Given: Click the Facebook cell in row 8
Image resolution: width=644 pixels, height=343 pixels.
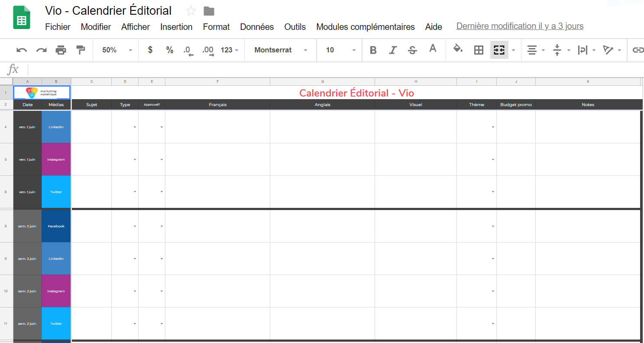Looking at the screenshot, I should 56,226.
